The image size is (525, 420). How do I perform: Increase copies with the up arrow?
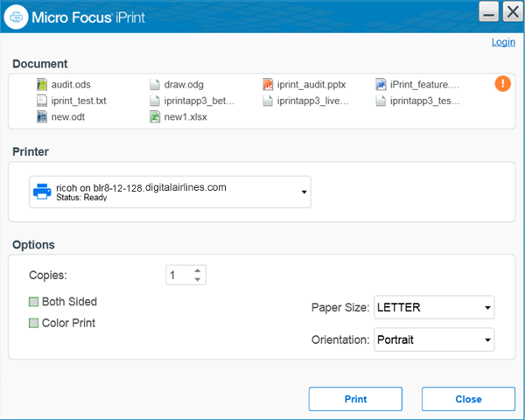199,270
